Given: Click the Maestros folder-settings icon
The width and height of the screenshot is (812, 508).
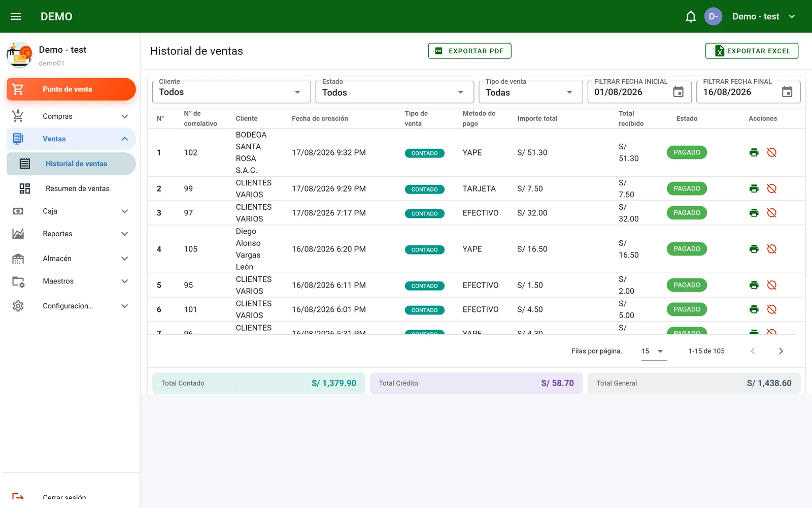Looking at the screenshot, I should [x=18, y=281].
